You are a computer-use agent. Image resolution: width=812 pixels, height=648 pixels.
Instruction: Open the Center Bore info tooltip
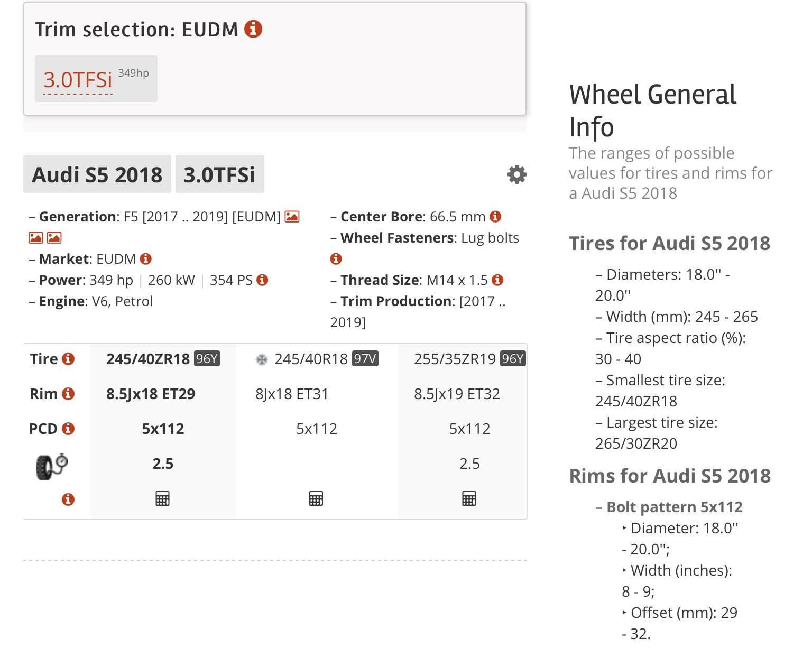[x=495, y=216]
